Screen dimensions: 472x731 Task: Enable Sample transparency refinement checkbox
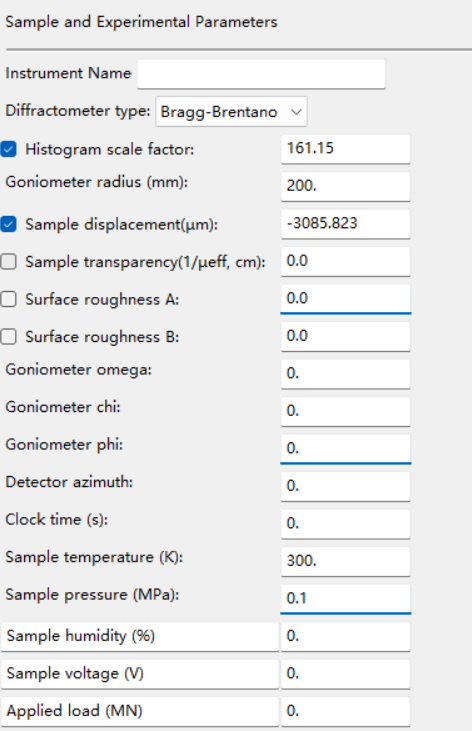click(x=8, y=262)
